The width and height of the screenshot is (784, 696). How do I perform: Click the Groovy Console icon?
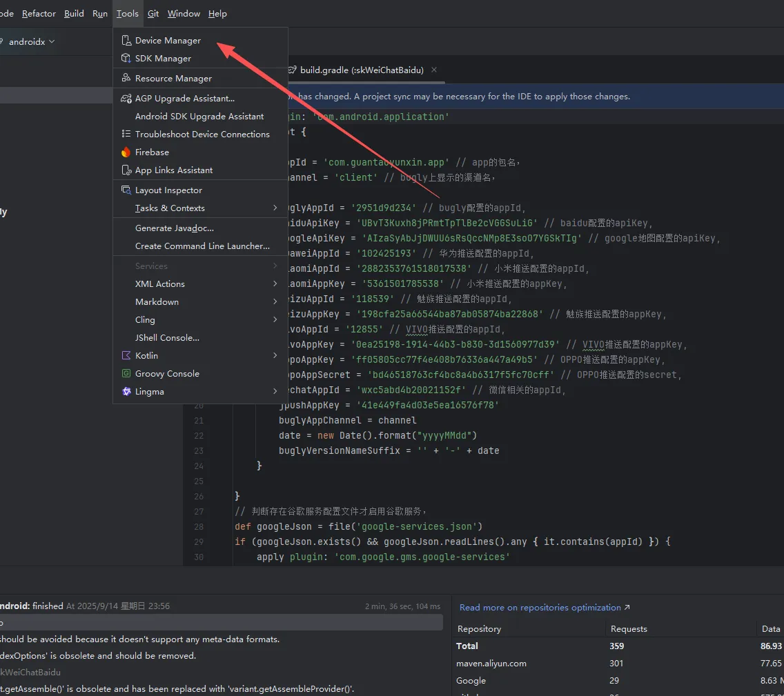(126, 374)
